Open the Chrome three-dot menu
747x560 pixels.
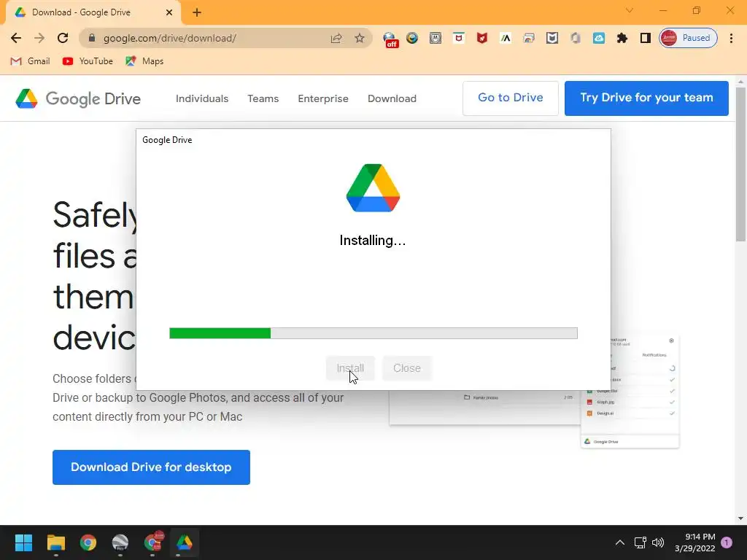(731, 38)
